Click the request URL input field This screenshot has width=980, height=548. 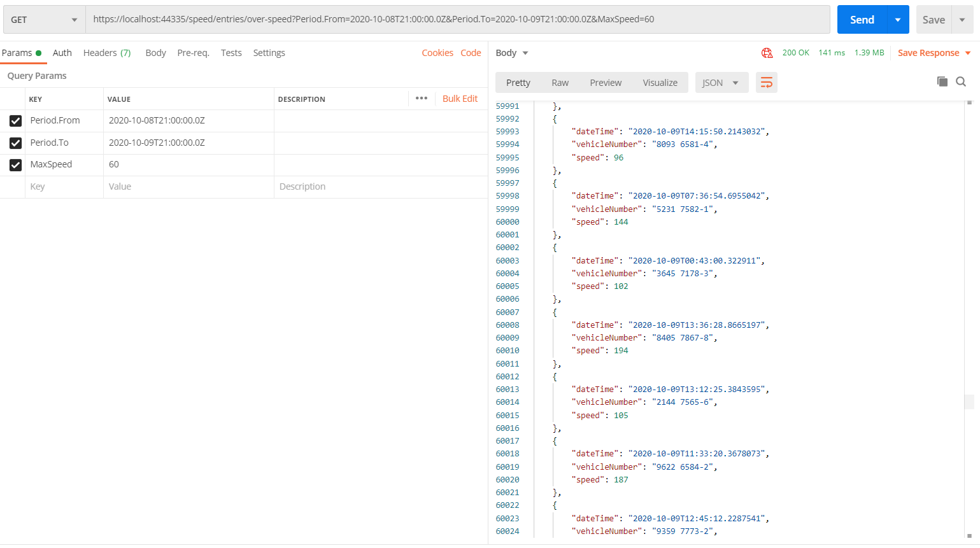click(458, 20)
